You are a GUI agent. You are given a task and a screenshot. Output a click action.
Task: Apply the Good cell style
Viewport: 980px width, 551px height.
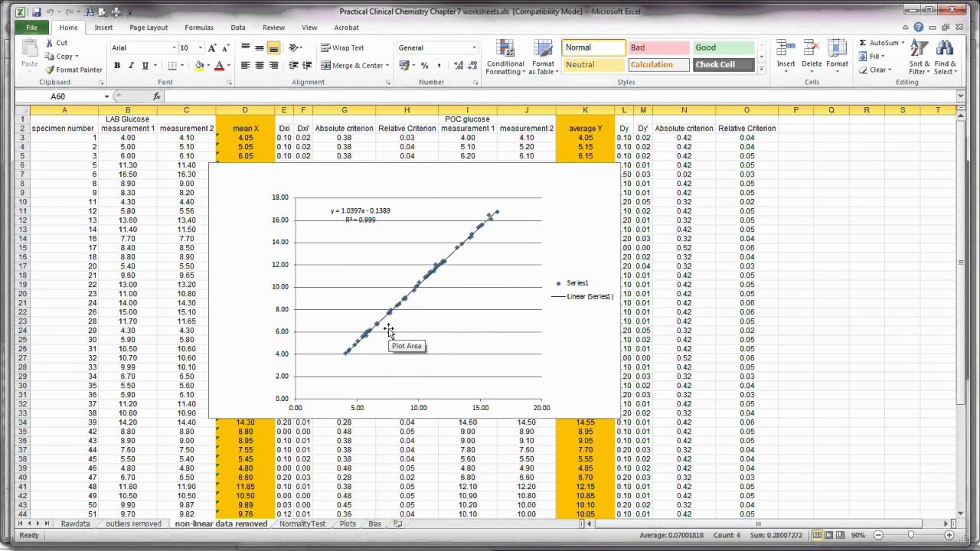[724, 47]
